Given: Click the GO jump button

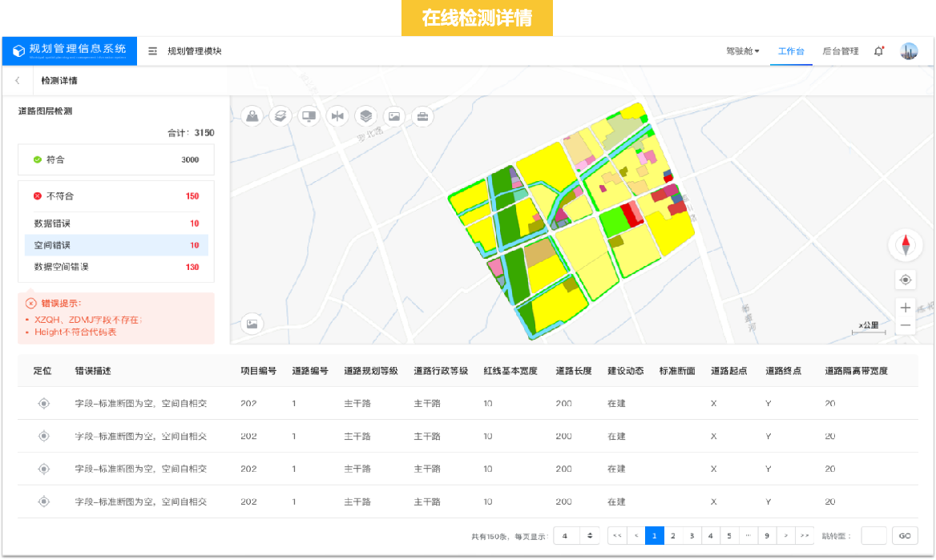Looking at the screenshot, I should point(905,536).
